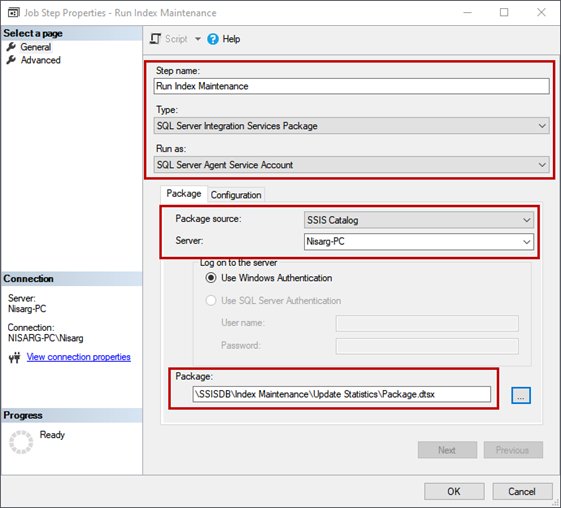
Task: Click the User name field
Action: (427, 323)
